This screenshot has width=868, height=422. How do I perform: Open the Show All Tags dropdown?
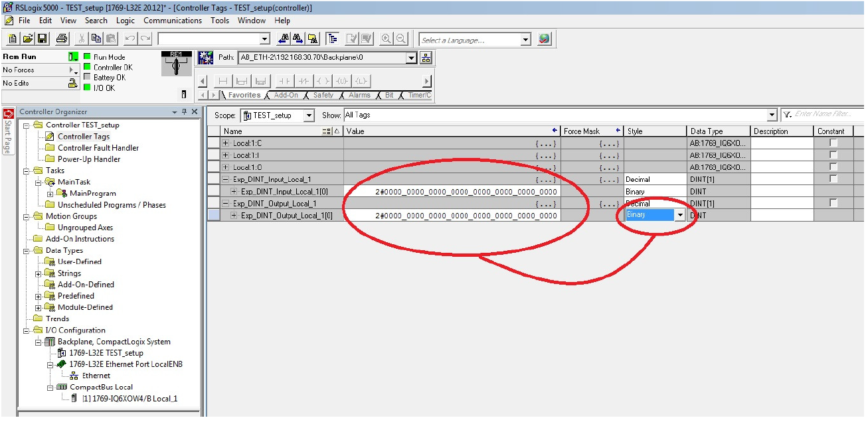click(x=771, y=115)
